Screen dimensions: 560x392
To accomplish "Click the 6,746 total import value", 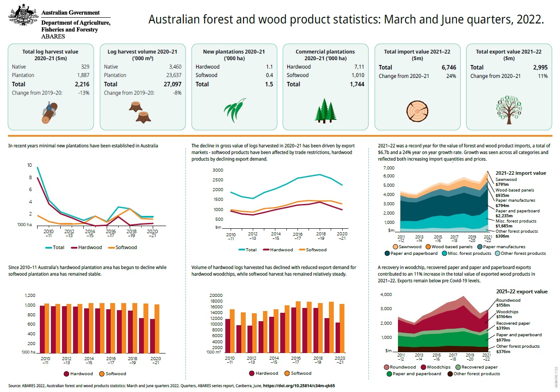I will [x=448, y=68].
